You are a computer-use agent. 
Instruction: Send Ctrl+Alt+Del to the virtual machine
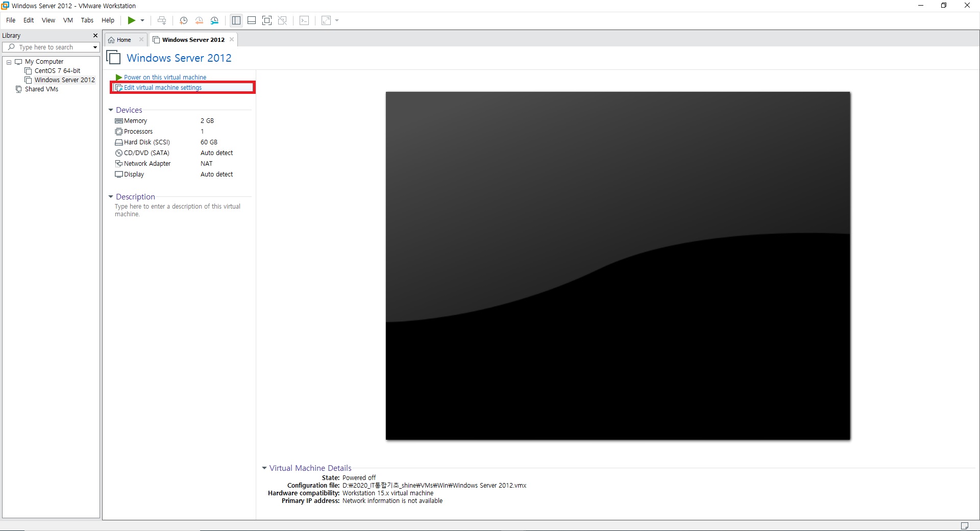pos(162,20)
